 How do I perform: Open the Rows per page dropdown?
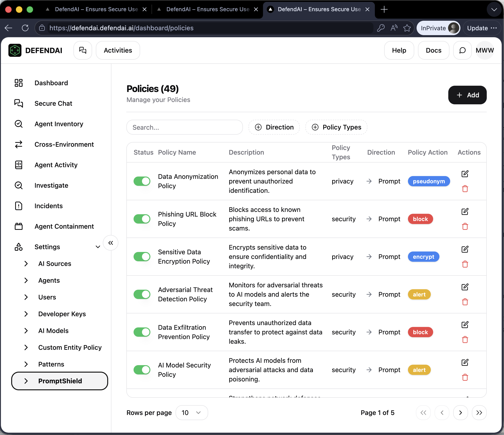click(x=191, y=413)
